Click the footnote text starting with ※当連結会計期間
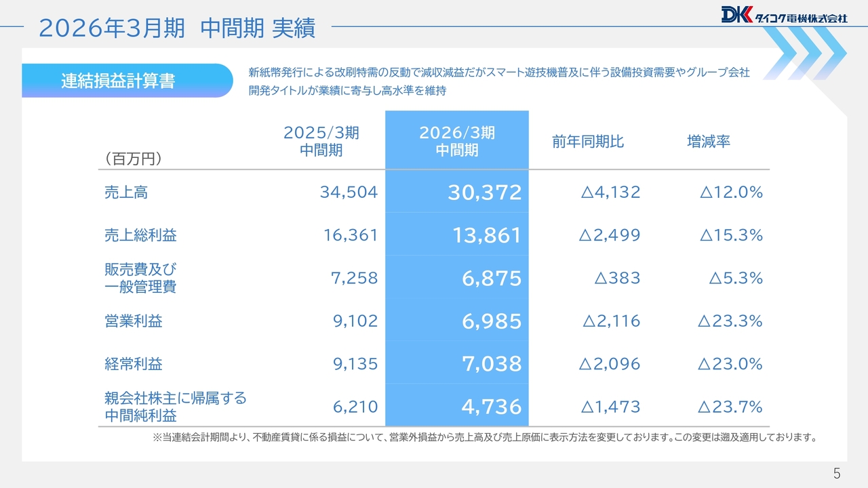 [x=484, y=438]
